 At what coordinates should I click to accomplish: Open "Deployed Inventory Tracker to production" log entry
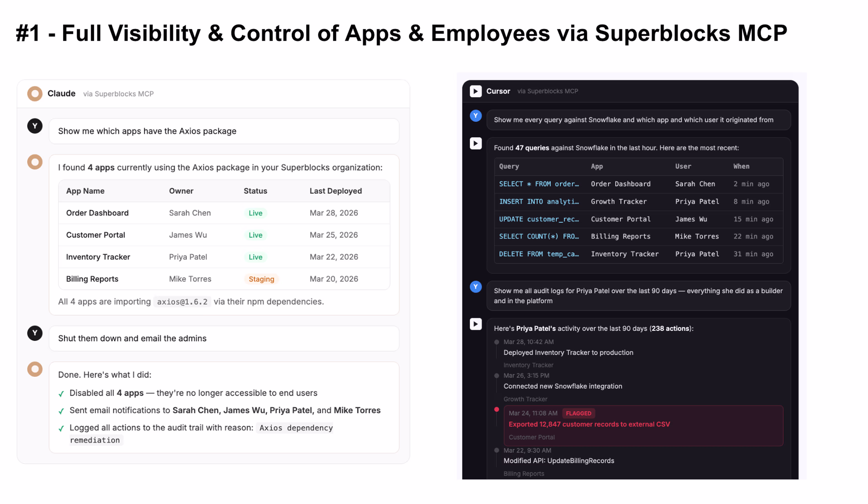pos(568,353)
